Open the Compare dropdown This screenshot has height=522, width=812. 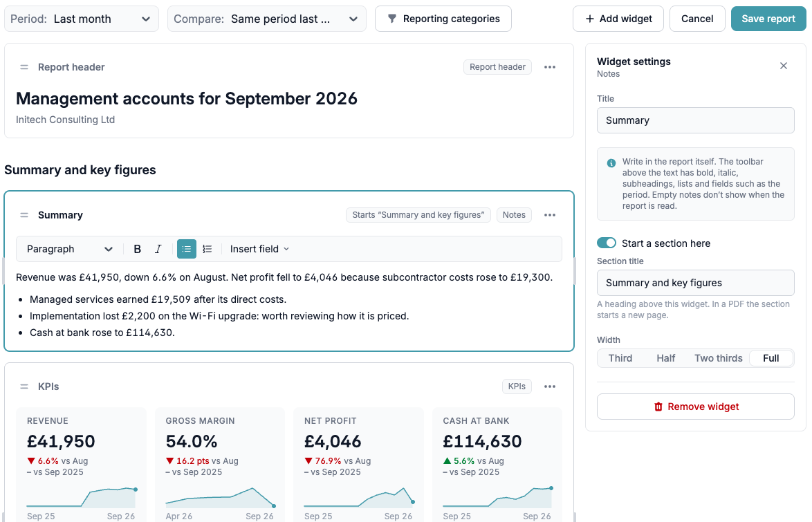click(267, 19)
